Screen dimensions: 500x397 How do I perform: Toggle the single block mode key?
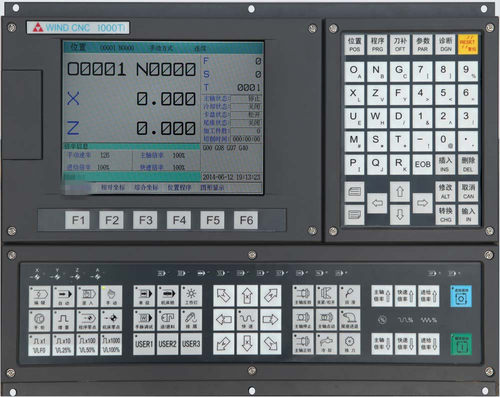pos(144,296)
